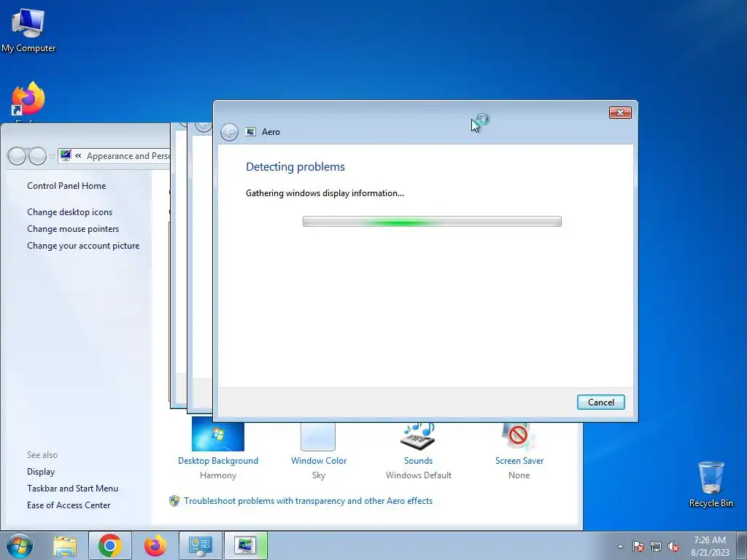Open Change mouse pointers link
747x560 pixels.
[x=73, y=228]
